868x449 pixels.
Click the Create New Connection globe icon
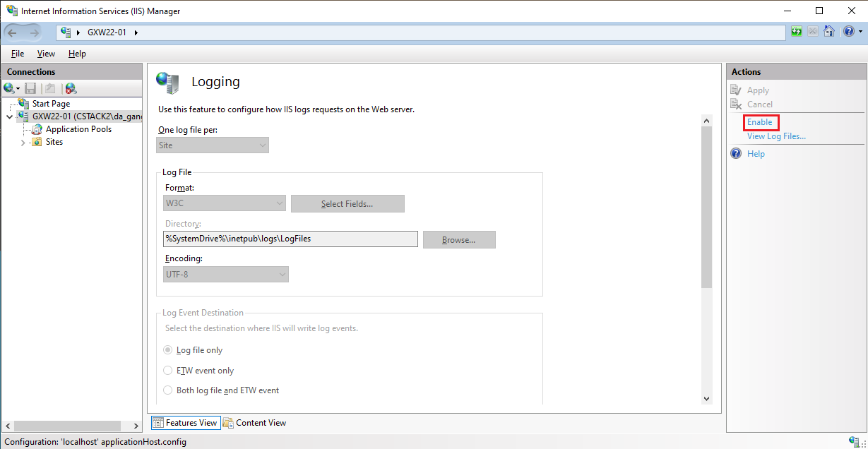9,88
